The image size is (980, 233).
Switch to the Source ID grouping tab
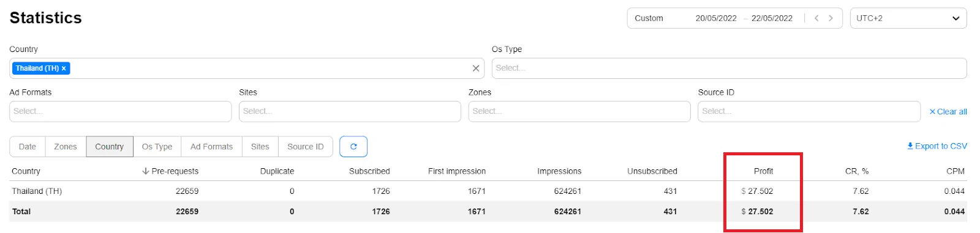click(306, 147)
